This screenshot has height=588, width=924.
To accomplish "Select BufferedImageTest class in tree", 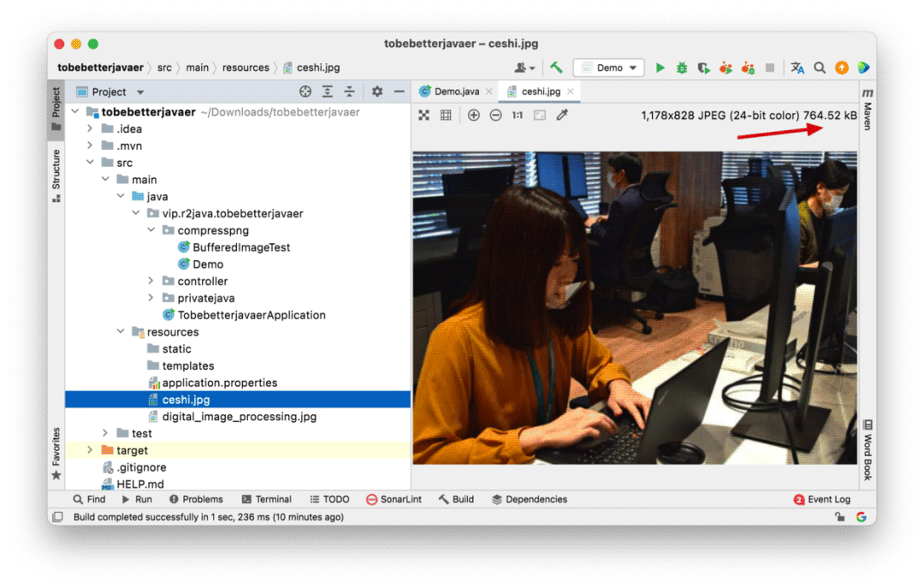I will point(240,247).
